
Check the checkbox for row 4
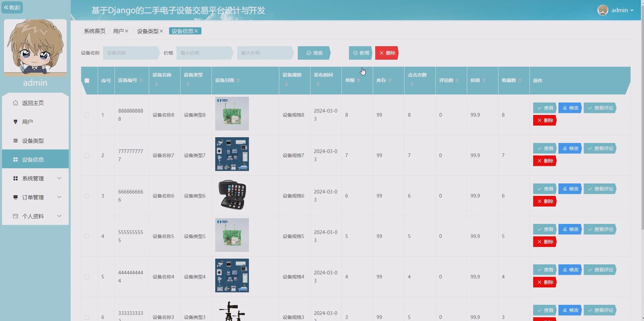tap(87, 236)
